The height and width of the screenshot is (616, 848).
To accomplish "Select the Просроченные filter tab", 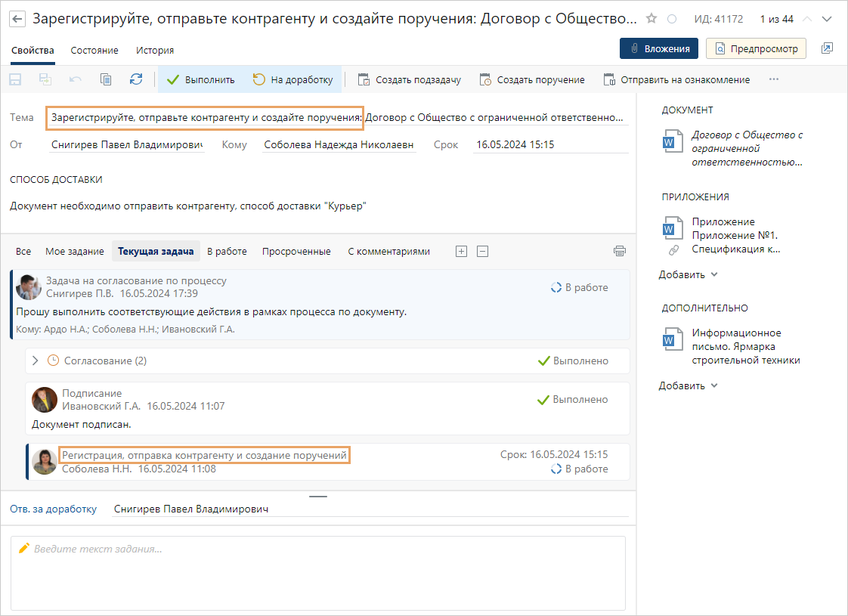I will [296, 252].
